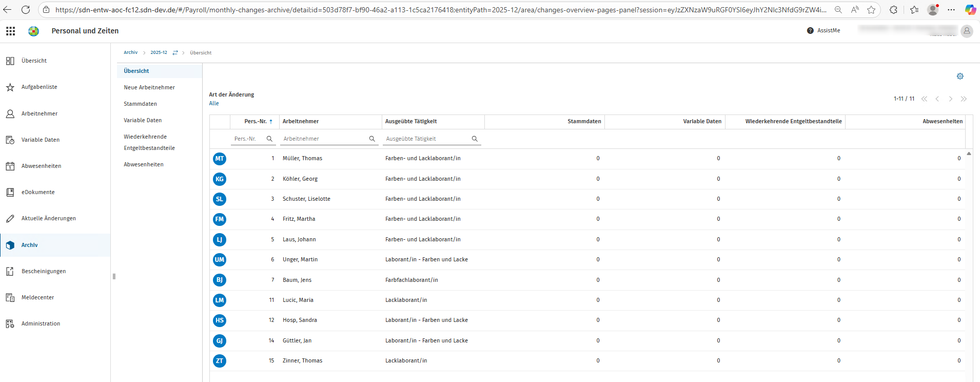Screen dimensions: 980x382
Task: Open Bescheinigungen sidebar icon
Action: click(x=10, y=272)
